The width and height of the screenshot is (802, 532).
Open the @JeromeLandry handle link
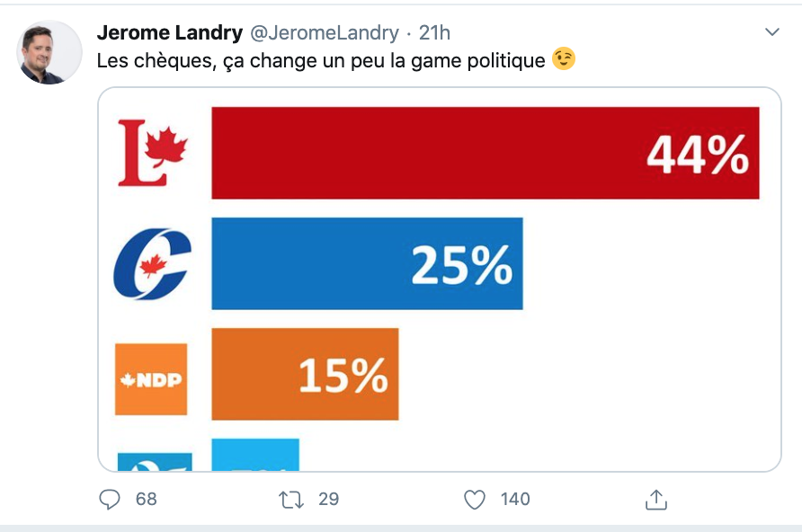[x=323, y=33]
